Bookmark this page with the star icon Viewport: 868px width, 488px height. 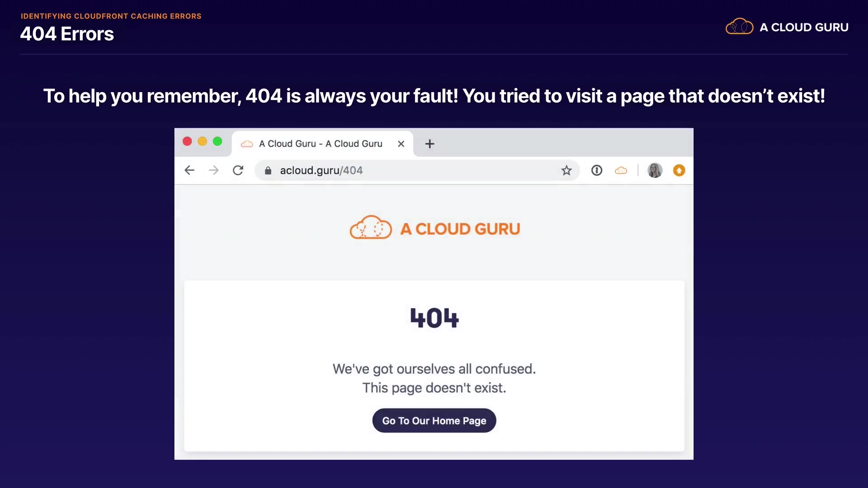coord(566,170)
